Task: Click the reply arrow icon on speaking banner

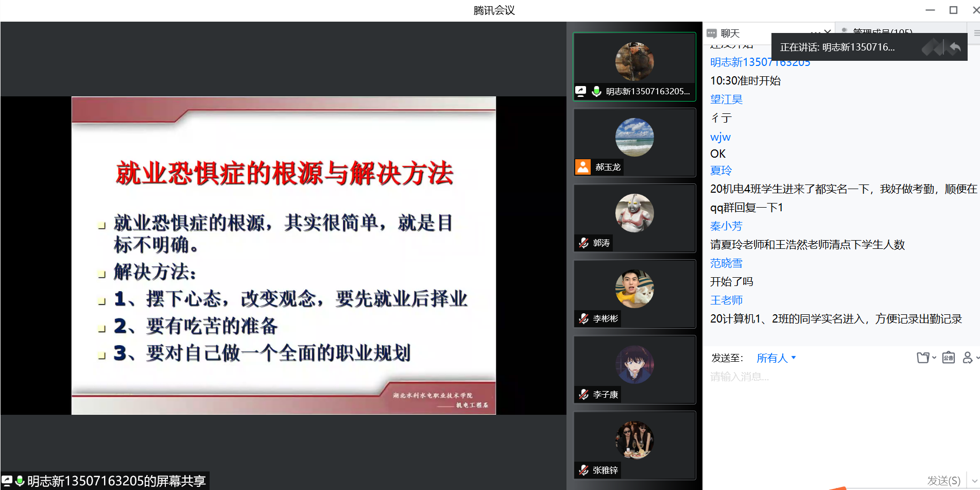Action: pos(955,47)
